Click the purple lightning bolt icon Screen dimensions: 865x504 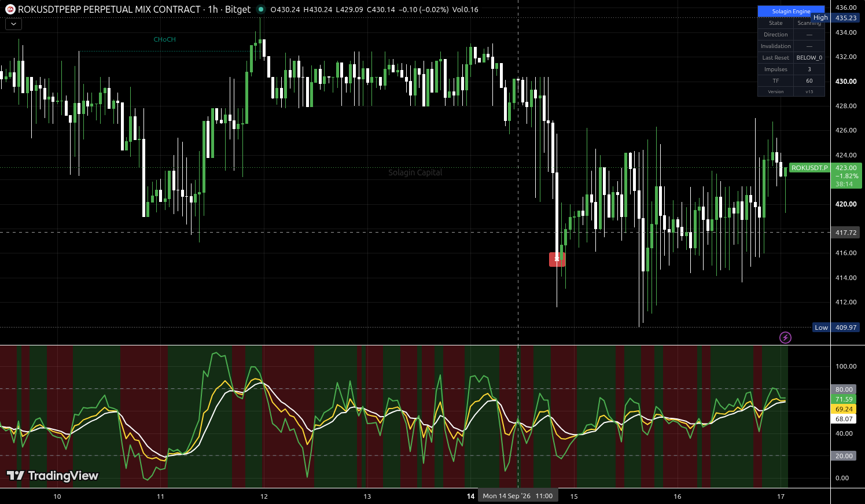785,337
